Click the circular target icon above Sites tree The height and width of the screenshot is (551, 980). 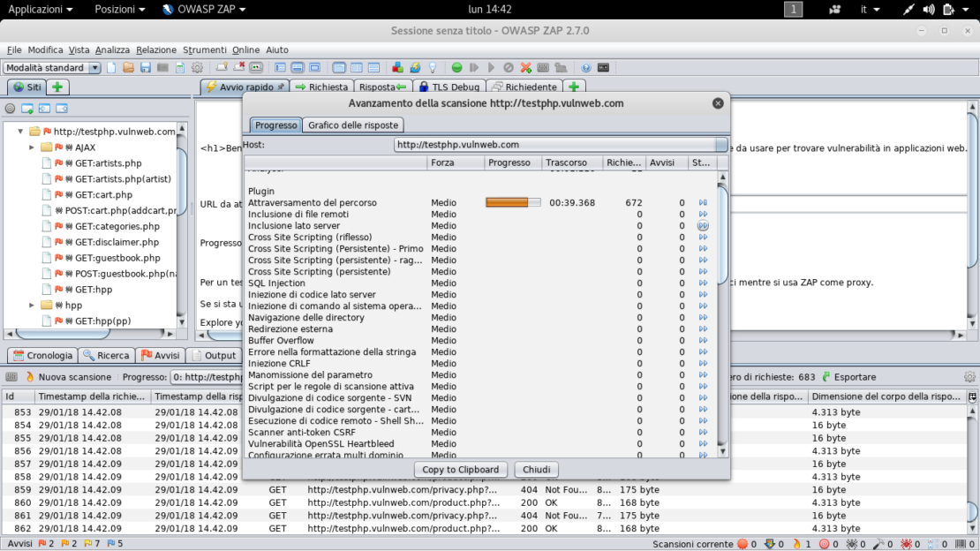point(11,109)
